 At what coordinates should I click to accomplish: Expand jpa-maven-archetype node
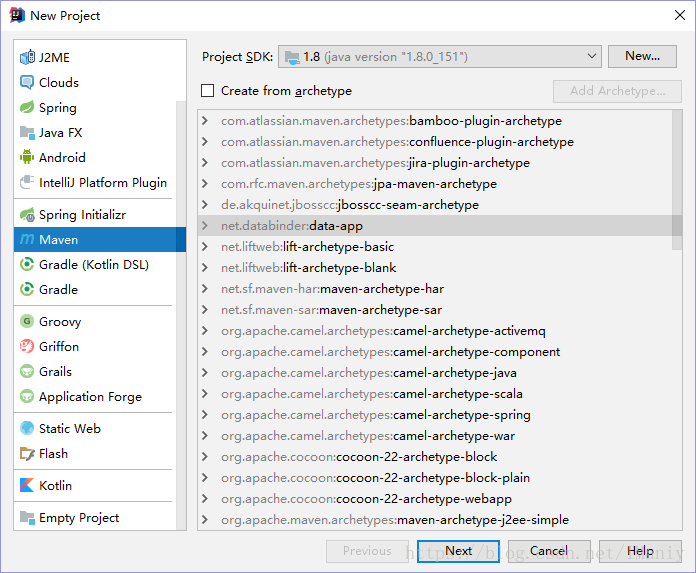205,184
